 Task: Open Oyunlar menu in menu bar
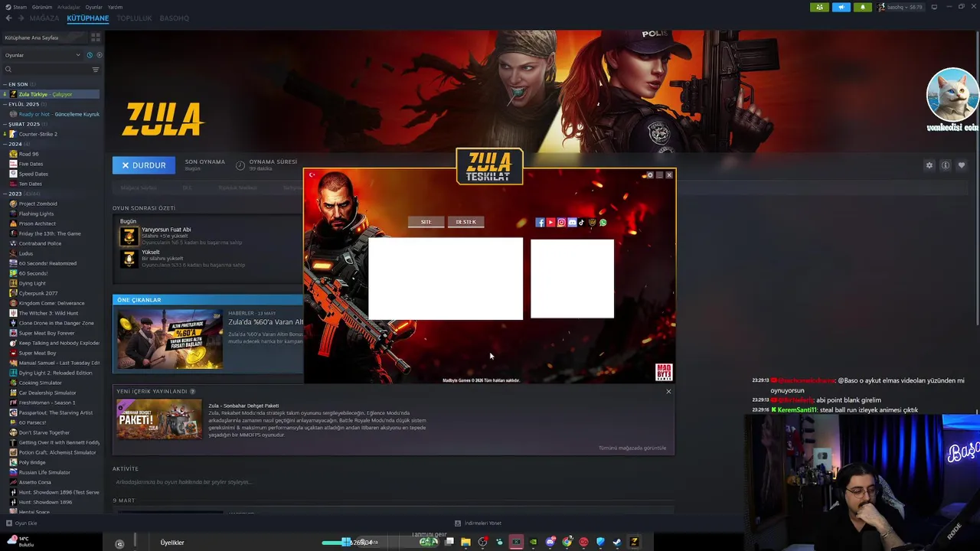(x=93, y=7)
